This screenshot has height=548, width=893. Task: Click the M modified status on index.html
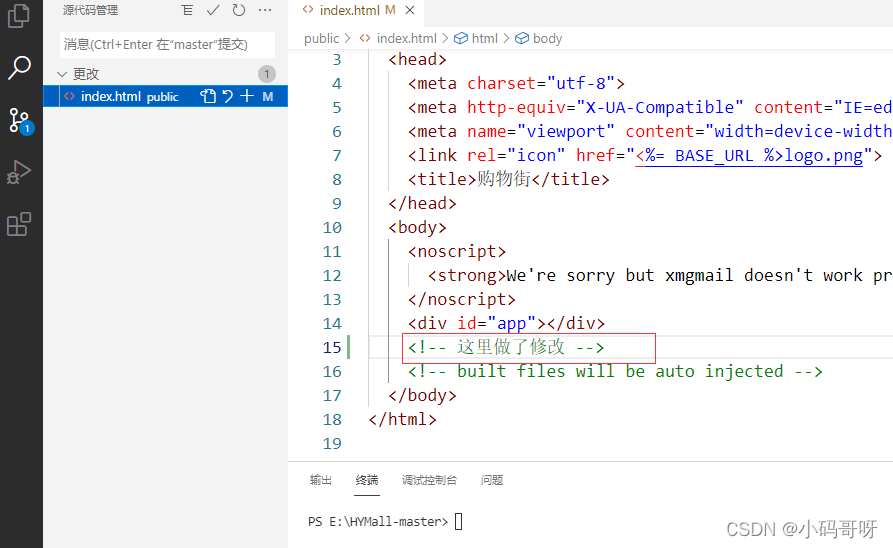pyautogui.click(x=268, y=96)
